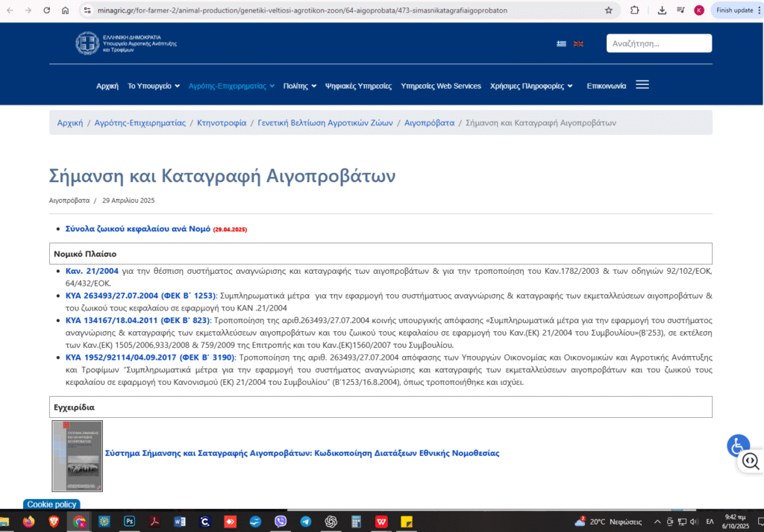The width and height of the screenshot is (764, 532).
Task: Bookmark this page with the star icon
Action: coord(609,10)
